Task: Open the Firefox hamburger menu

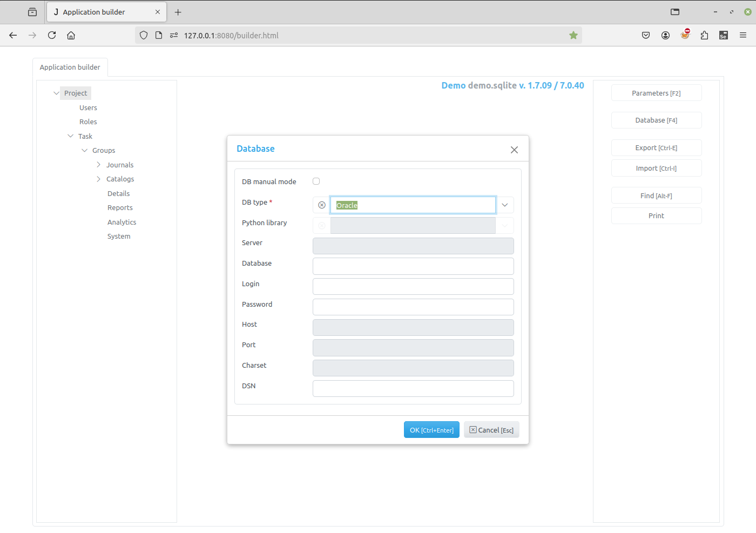Action: click(x=743, y=36)
